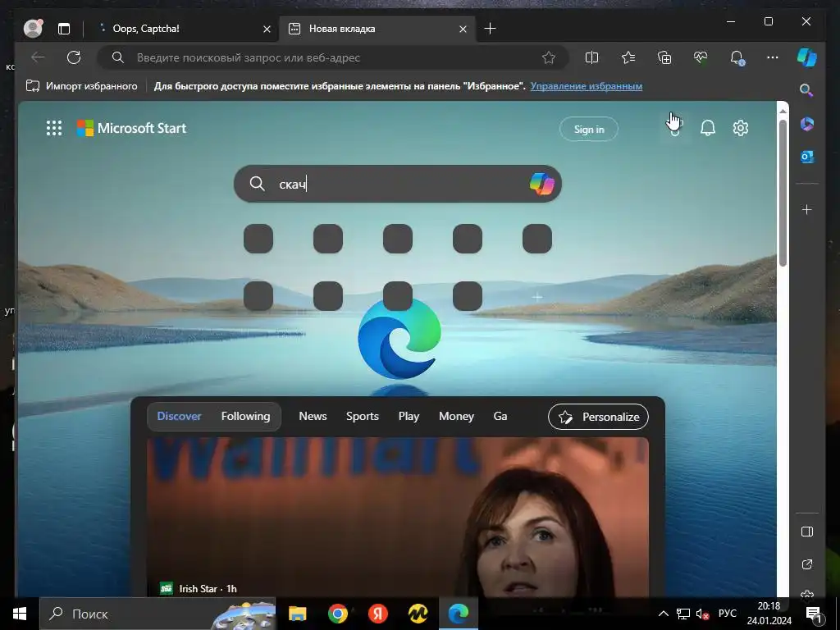Screen dimensions: 840x630
Task: Open Windows Start menu
Action: point(20,614)
